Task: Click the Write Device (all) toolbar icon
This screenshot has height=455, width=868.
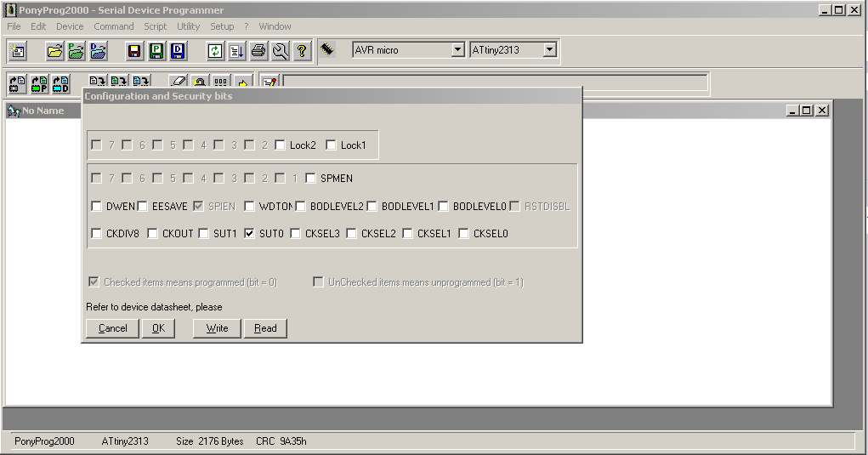Action: click(x=98, y=81)
